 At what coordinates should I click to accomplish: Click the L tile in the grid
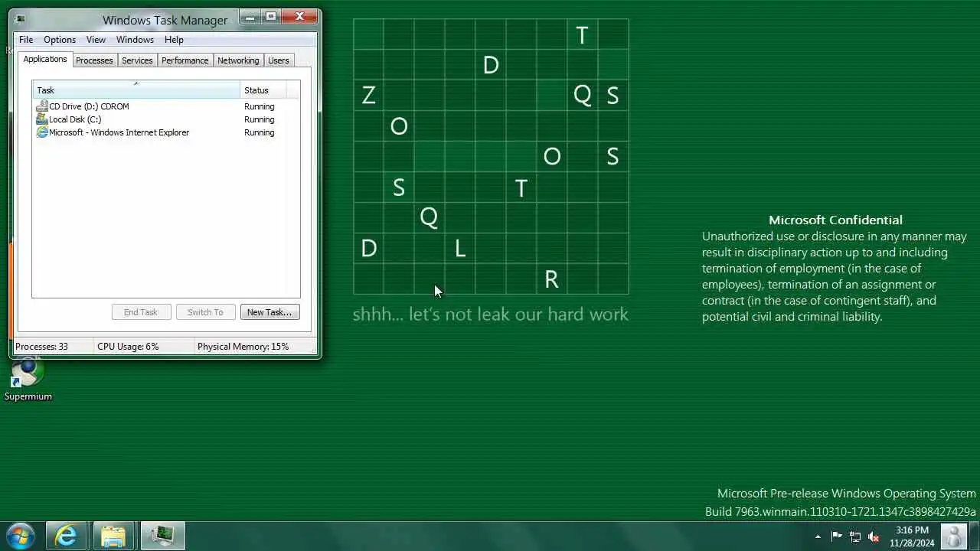point(460,249)
